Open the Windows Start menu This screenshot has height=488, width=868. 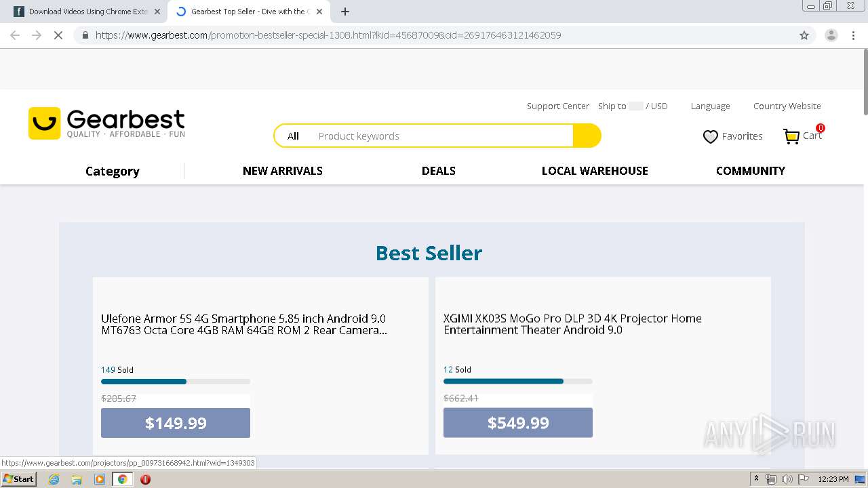coord(18,479)
